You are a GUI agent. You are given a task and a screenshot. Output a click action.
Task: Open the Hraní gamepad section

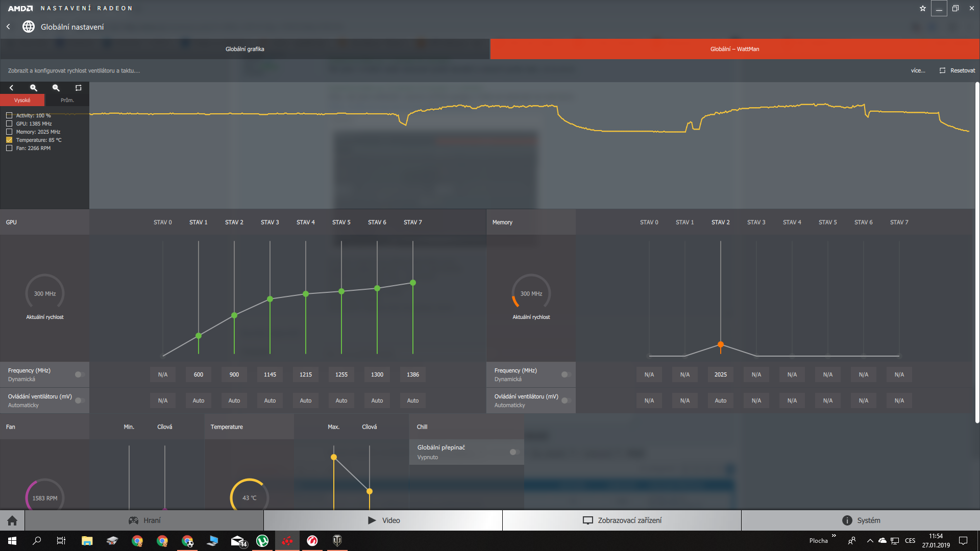coord(144,520)
